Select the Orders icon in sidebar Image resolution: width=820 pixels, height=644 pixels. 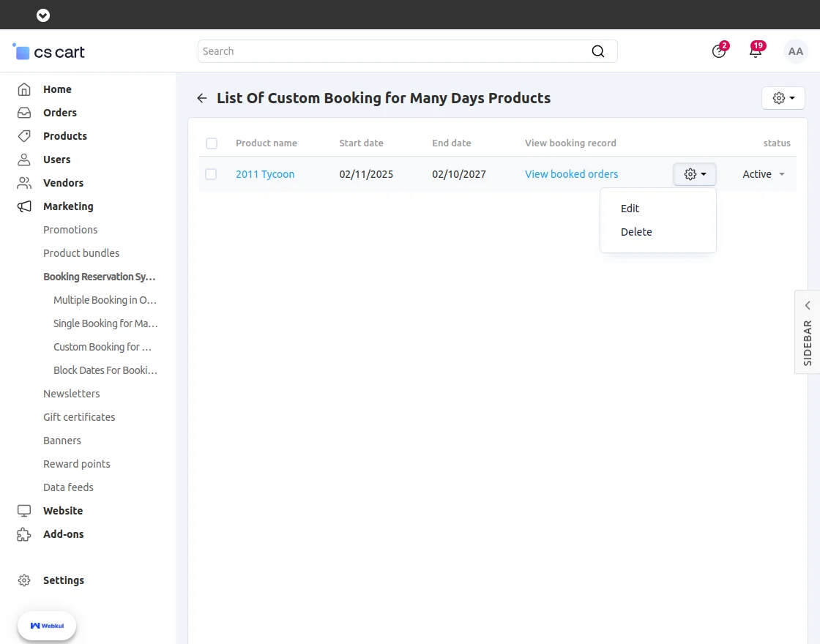[25, 112]
